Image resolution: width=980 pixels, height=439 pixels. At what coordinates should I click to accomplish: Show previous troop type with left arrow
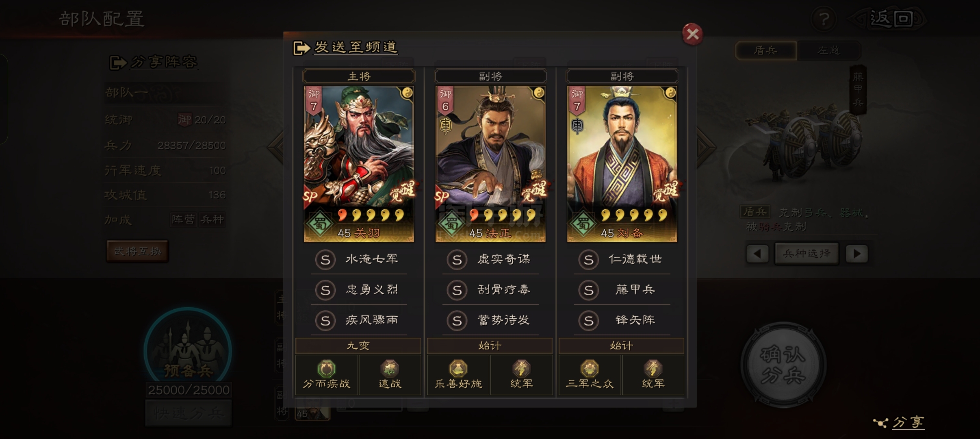click(757, 254)
